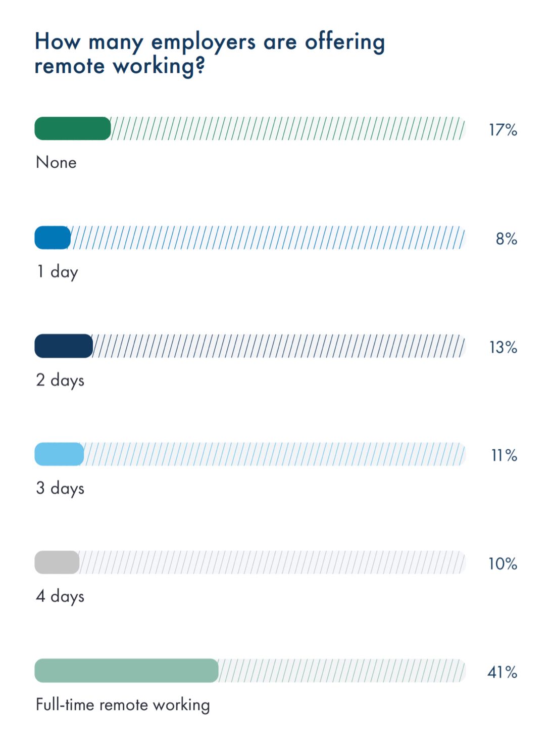Select the 10% percentage label

click(503, 563)
